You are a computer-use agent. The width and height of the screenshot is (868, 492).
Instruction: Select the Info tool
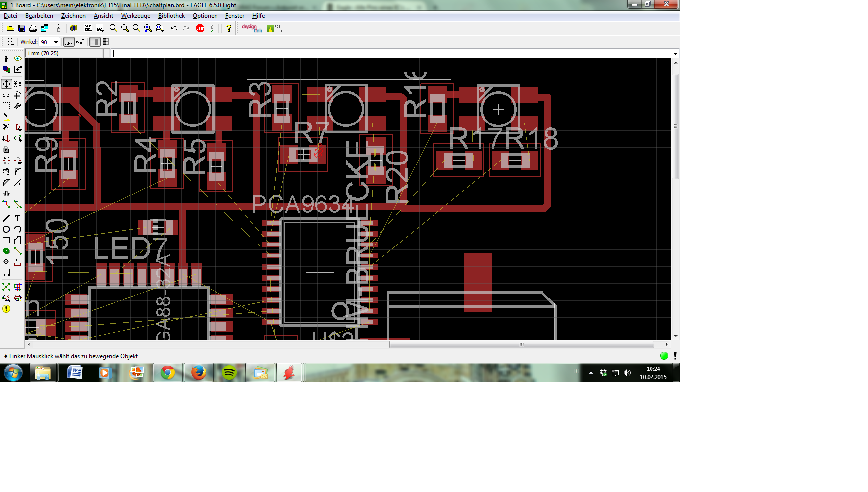(6, 59)
